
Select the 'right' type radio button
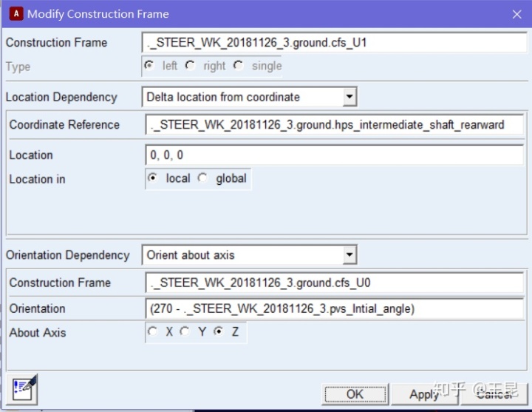(x=190, y=65)
